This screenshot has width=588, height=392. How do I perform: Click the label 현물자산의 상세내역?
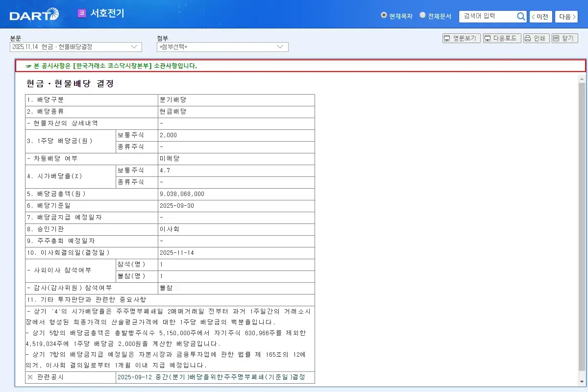(x=63, y=123)
